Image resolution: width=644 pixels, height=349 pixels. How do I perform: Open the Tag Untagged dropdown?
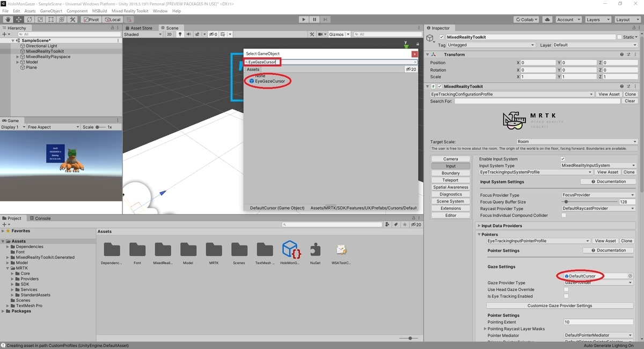coord(491,45)
